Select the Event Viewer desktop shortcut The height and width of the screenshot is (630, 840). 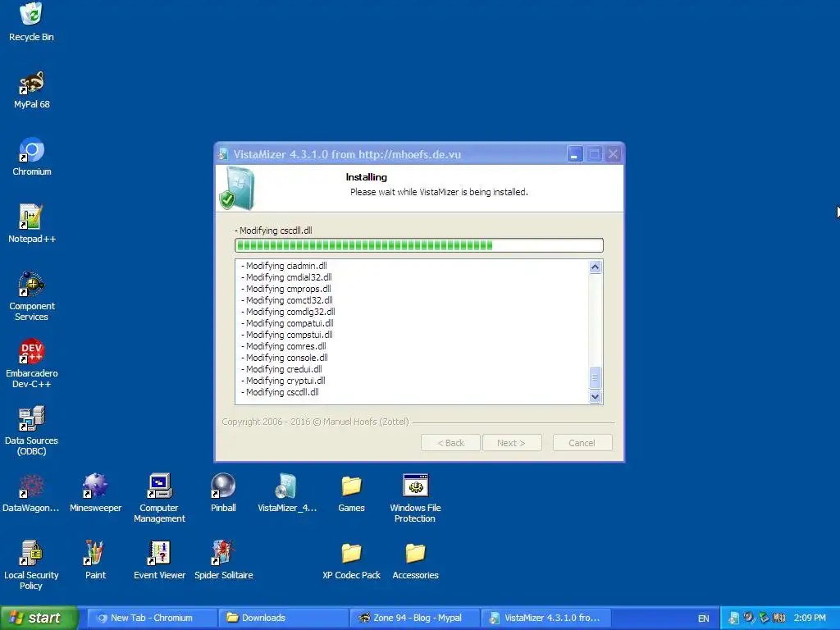pyautogui.click(x=159, y=560)
